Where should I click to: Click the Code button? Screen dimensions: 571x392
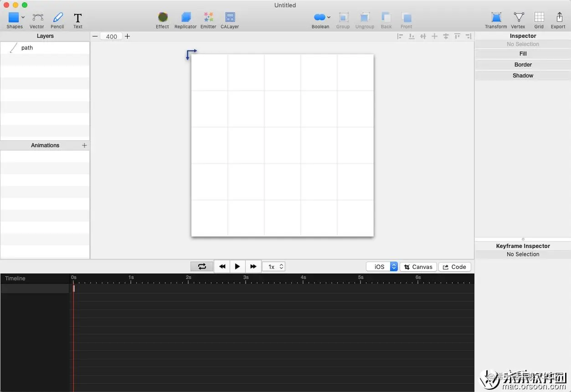pyautogui.click(x=455, y=267)
